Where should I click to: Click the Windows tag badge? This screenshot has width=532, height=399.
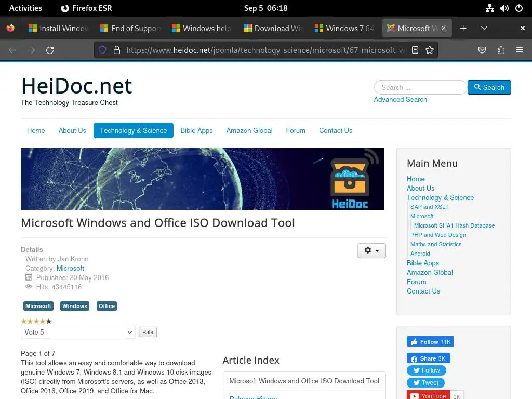click(x=75, y=306)
